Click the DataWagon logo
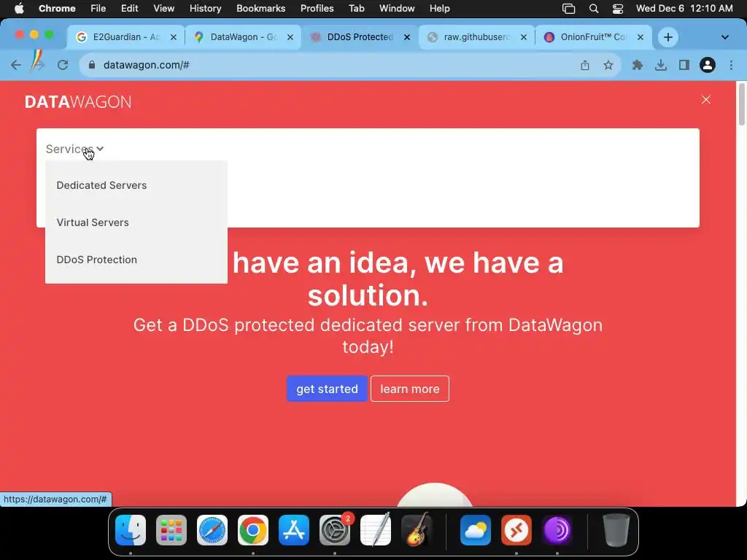 [x=78, y=102]
